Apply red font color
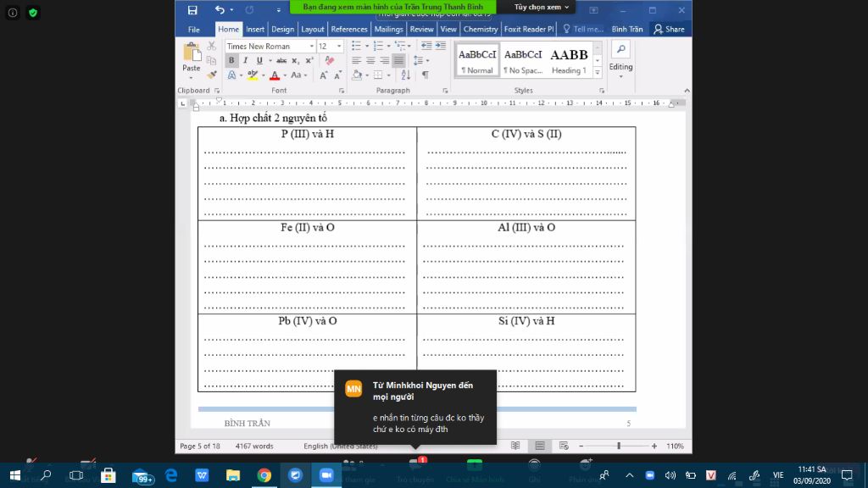 click(x=275, y=75)
